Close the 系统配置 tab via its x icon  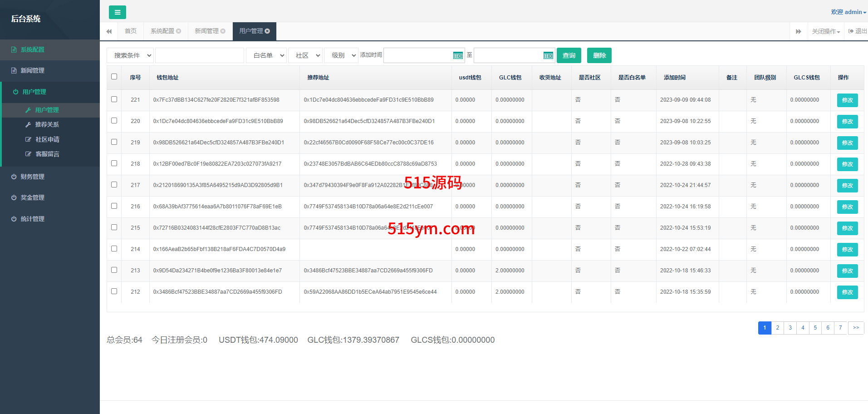pos(179,31)
